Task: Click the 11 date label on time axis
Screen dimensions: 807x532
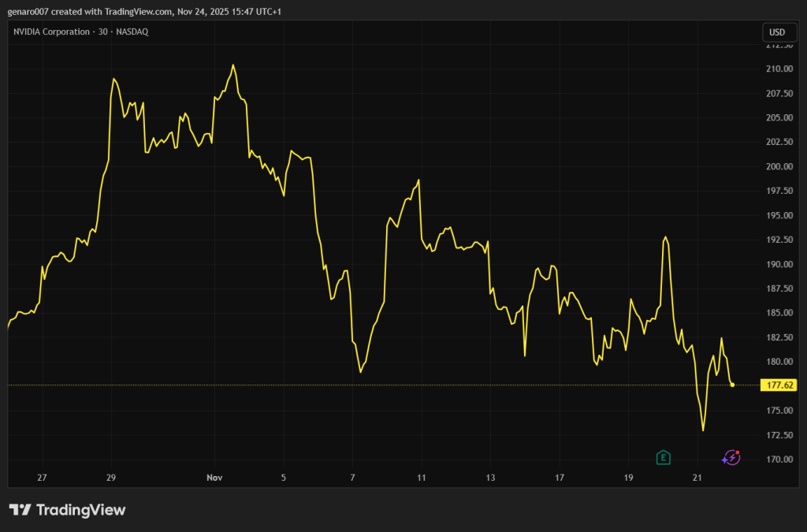Action: pos(422,478)
